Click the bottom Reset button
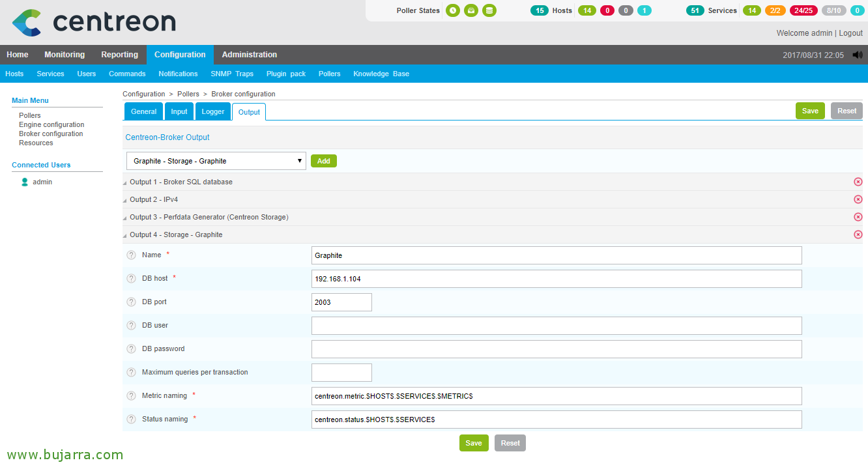This screenshot has height=469, width=868. pyautogui.click(x=510, y=443)
